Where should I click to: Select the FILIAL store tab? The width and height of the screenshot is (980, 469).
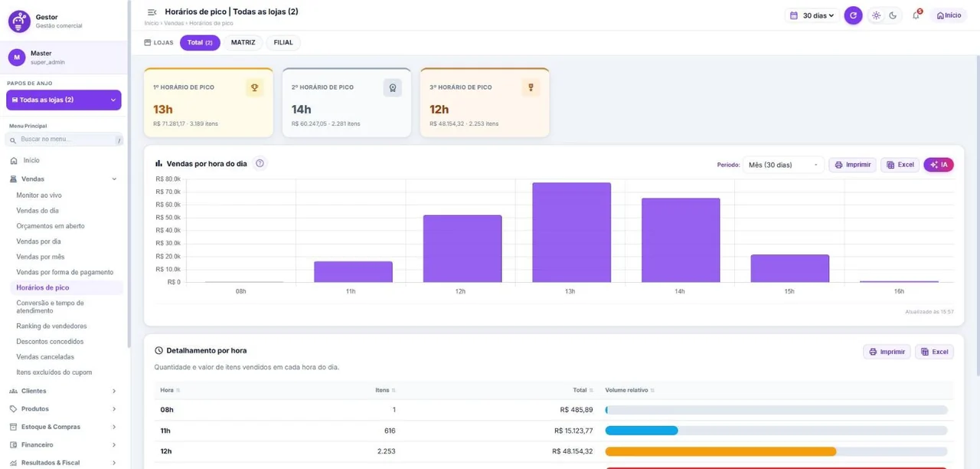click(x=283, y=43)
